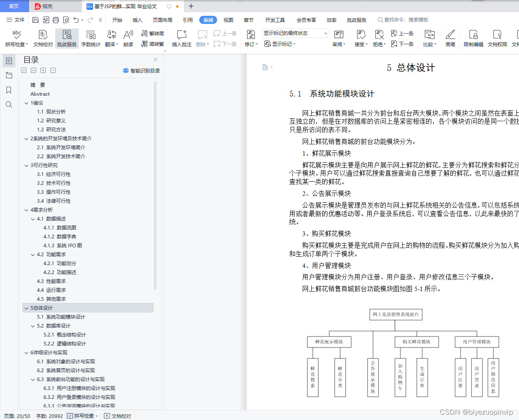Image resolution: width=519 pixels, height=420 pixels.
Task: Convert text with 繁转简
Action: pyautogui.click(x=153, y=33)
